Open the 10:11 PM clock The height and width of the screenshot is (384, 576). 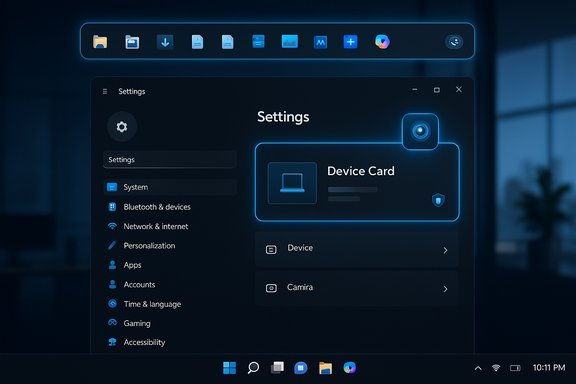(x=549, y=367)
